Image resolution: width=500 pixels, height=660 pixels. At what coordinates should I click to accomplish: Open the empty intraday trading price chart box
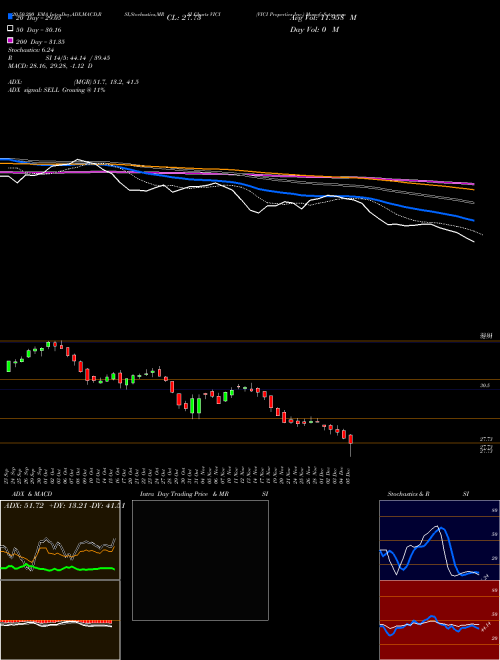click(200, 560)
